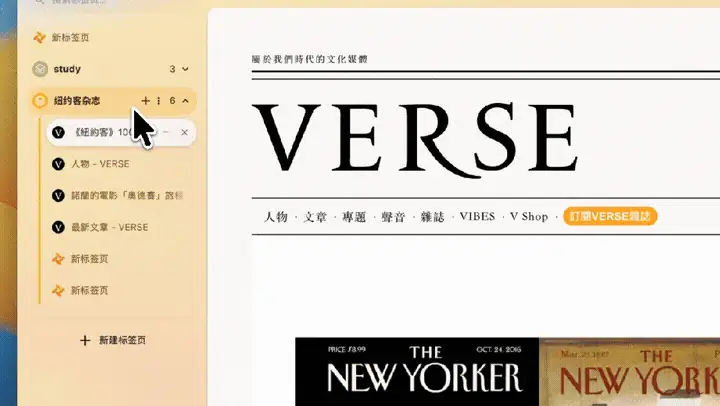
Task: Switch to the 最新文章 - VERSE tab
Action: (121, 227)
